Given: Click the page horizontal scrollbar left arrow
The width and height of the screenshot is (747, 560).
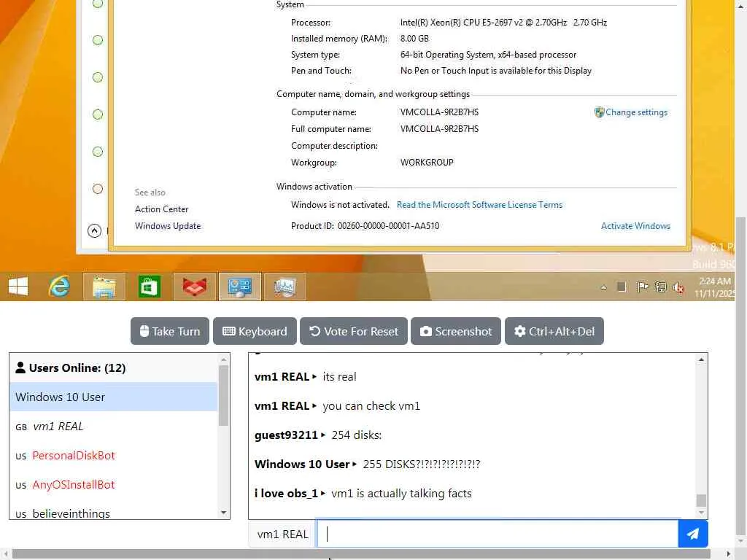Looking at the screenshot, I should point(6,554).
